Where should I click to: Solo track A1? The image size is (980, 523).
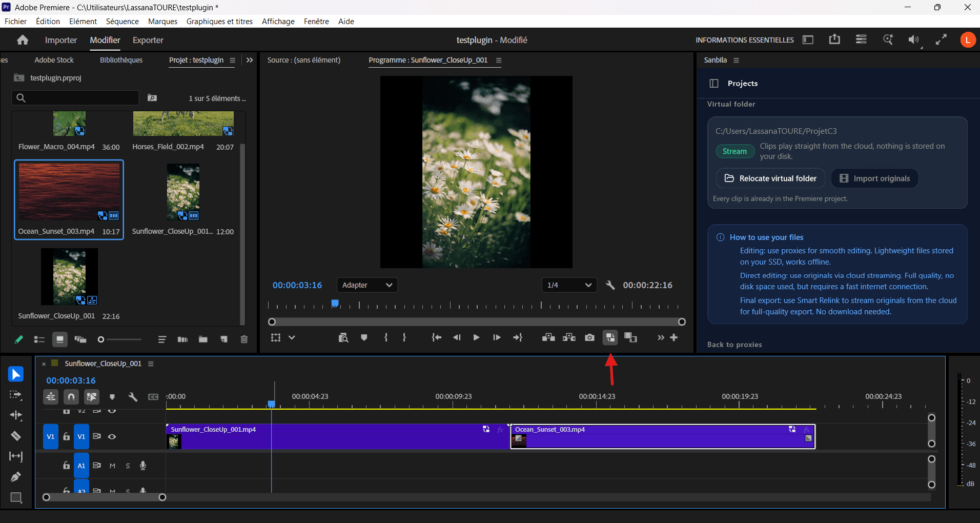click(128, 466)
